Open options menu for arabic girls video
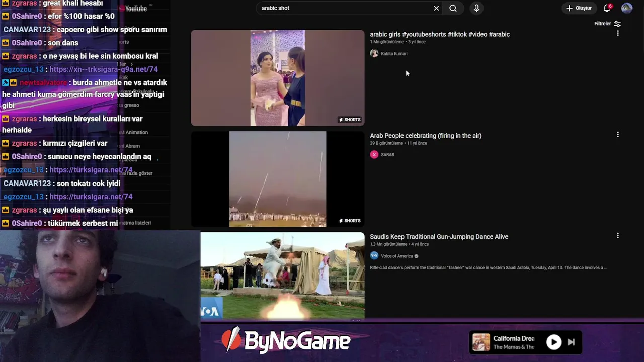Screen dimensions: 644x362 coord(618,33)
